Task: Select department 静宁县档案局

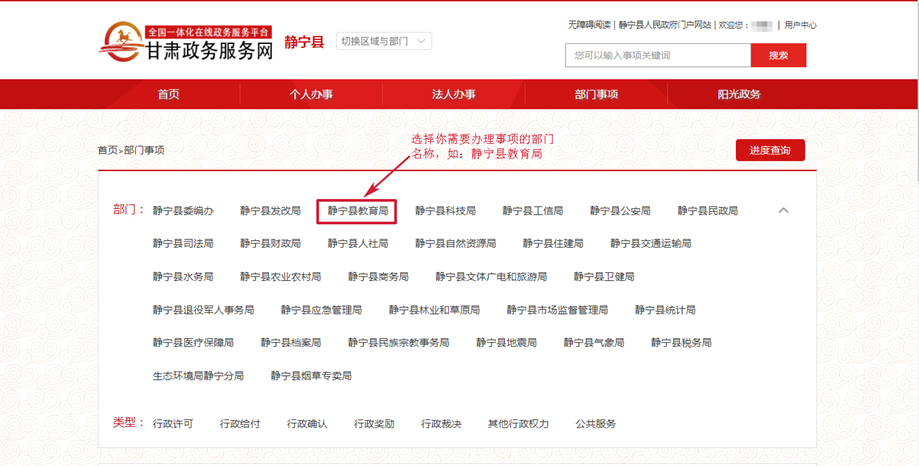Action: tap(291, 342)
